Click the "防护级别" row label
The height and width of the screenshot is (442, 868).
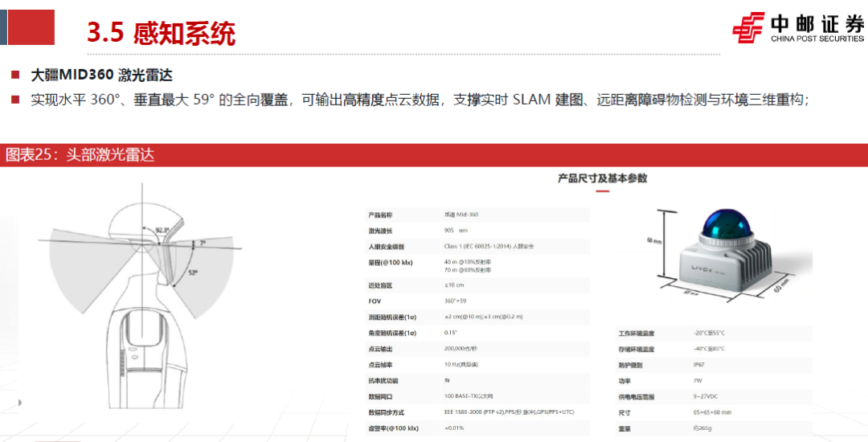(x=631, y=366)
